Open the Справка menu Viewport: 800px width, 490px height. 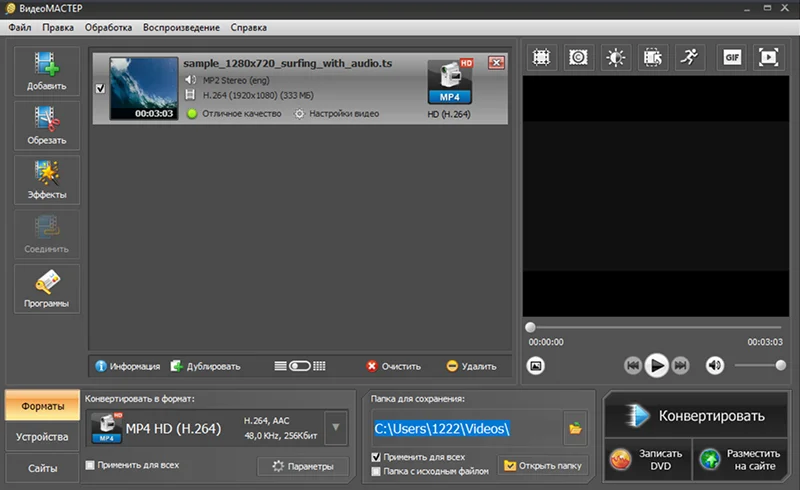click(248, 28)
